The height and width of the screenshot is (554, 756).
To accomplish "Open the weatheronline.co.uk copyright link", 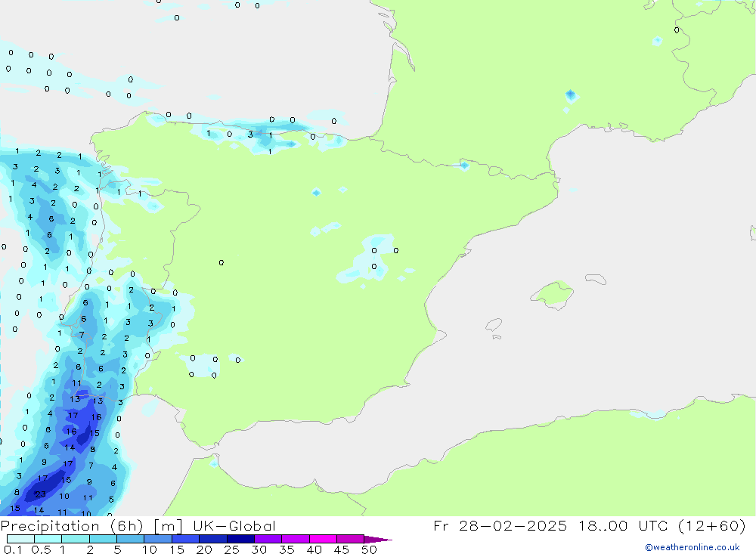I will (x=692, y=547).
